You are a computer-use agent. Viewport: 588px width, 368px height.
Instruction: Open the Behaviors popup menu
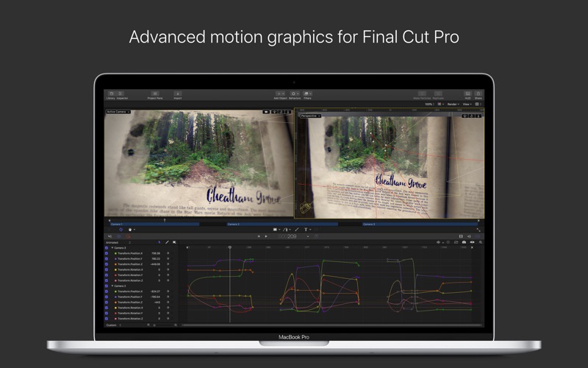(295, 95)
